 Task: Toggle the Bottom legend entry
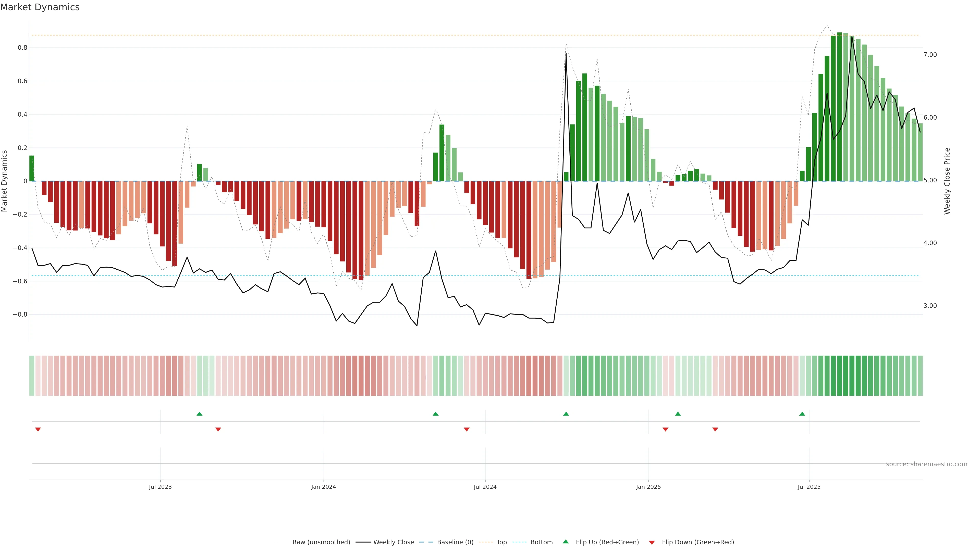coord(541,542)
